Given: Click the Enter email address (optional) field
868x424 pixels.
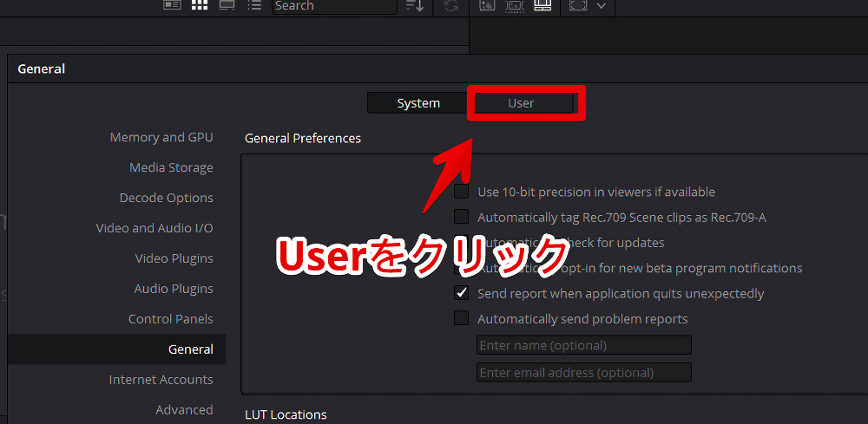Looking at the screenshot, I should point(584,373).
